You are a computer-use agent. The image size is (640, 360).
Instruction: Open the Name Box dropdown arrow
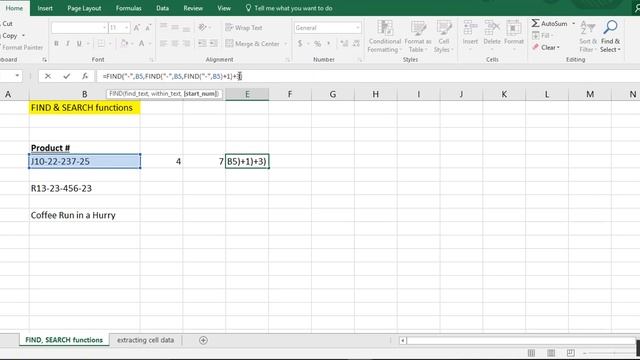click(x=17, y=76)
